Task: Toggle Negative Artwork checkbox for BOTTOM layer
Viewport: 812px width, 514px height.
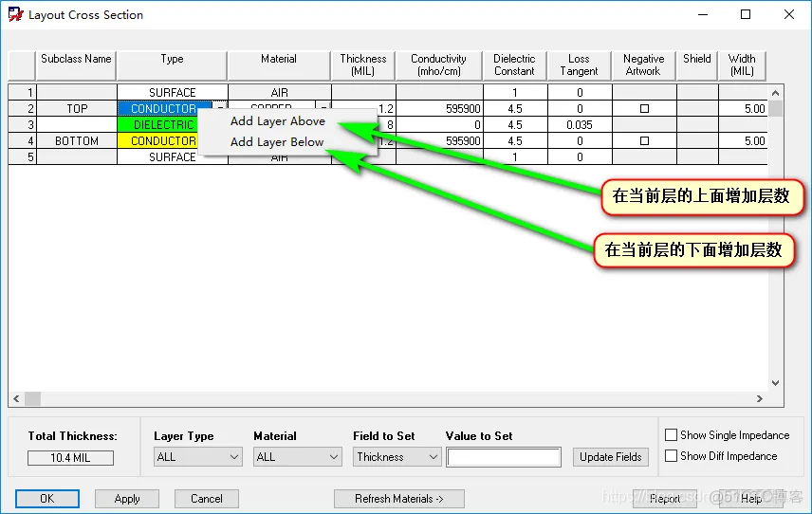Action: point(644,140)
